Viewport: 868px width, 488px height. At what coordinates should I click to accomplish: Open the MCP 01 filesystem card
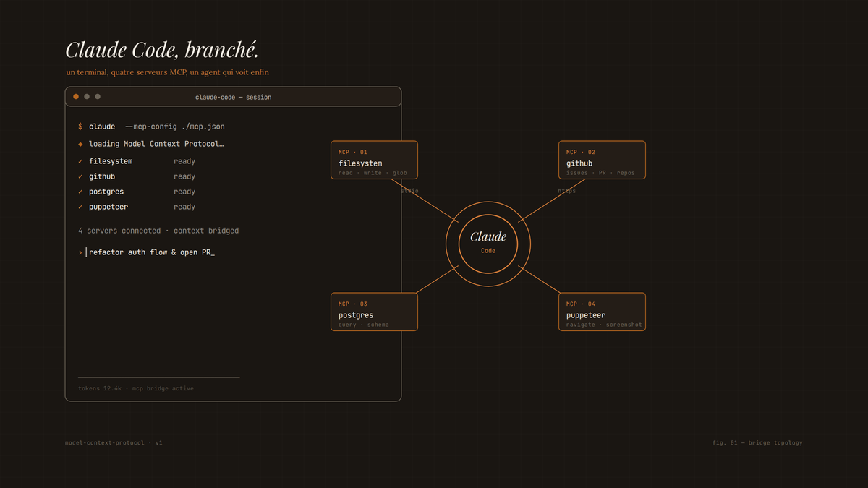pyautogui.click(x=374, y=160)
